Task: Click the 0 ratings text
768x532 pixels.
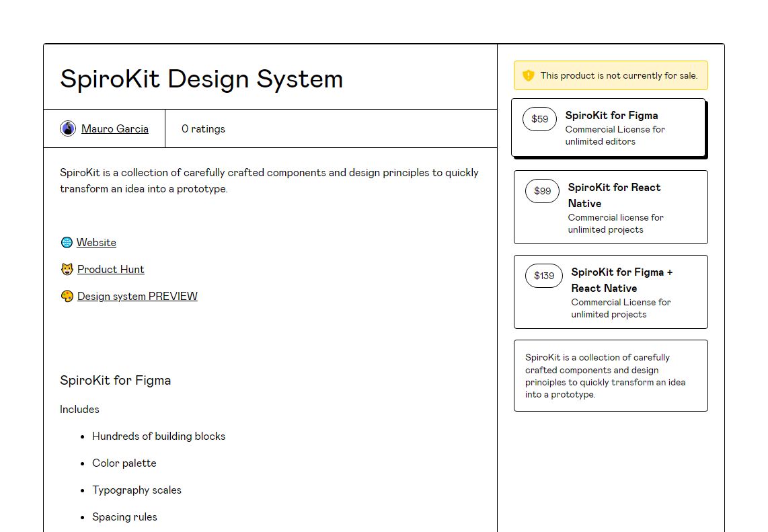Action: [x=203, y=129]
